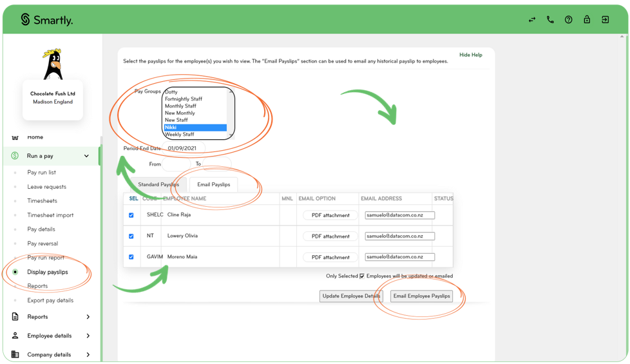
Task: Open the help question mark icon
Action: [569, 20]
